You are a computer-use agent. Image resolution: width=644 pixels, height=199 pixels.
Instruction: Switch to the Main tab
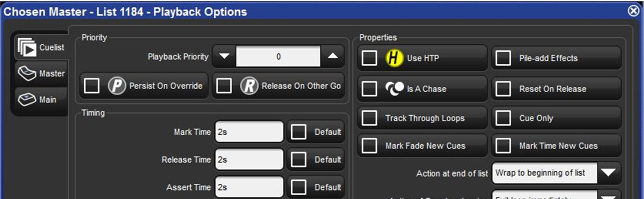pos(41,99)
